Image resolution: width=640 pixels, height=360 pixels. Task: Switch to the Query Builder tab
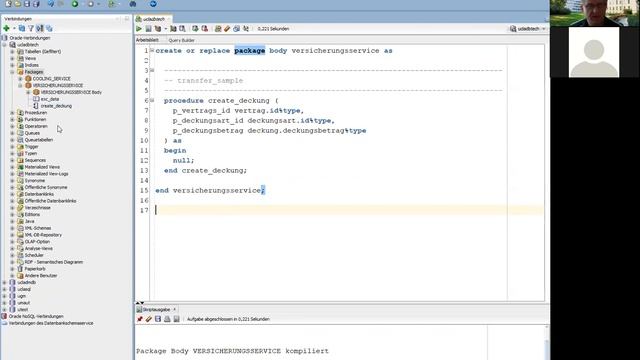click(x=182, y=40)
